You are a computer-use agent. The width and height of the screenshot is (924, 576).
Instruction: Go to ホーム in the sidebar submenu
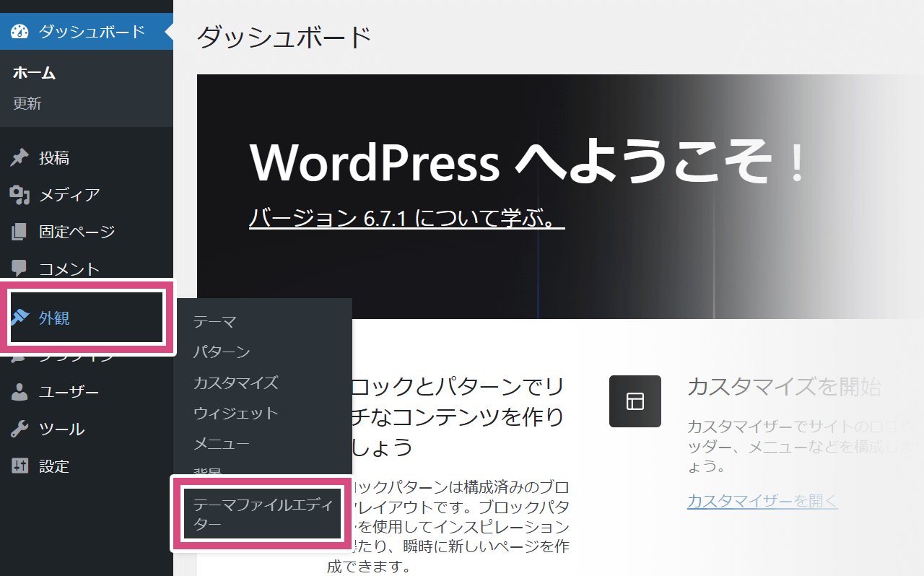(x=34, y=73)
